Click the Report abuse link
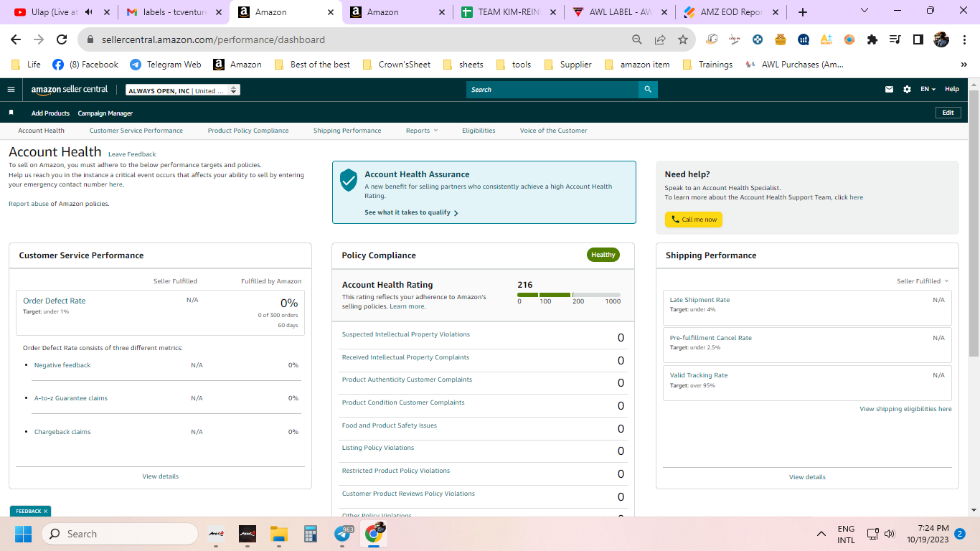Image resolution: width=980 pixels, height=551 pixels. click(x=28, y=204)
